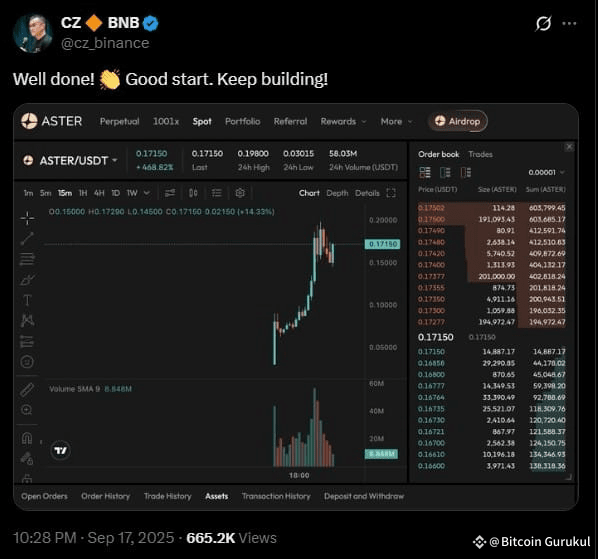The height and width of the screenshot is (559, 598).
Task: Open the Trade History tab
Action: coord(167,496)
